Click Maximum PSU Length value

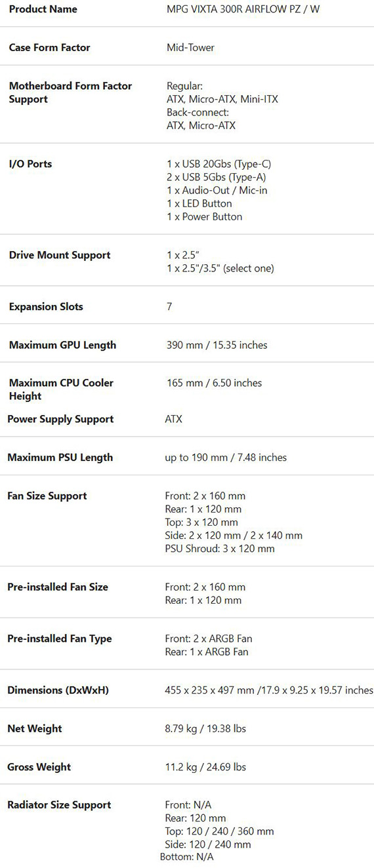click(x=226, y=457)
